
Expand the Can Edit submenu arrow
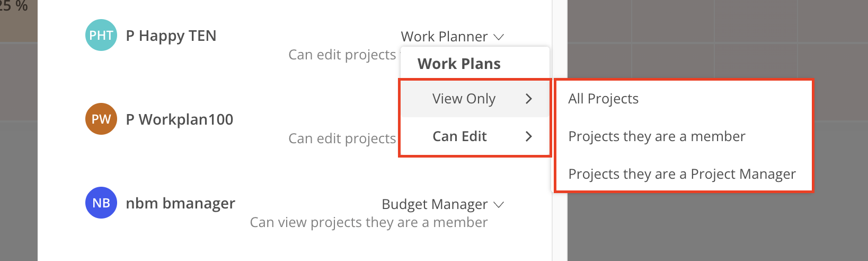tap(528, 136)
